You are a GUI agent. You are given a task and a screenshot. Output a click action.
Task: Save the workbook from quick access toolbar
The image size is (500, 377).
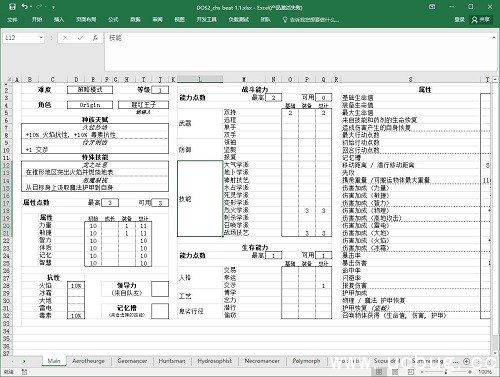(12, 7)
